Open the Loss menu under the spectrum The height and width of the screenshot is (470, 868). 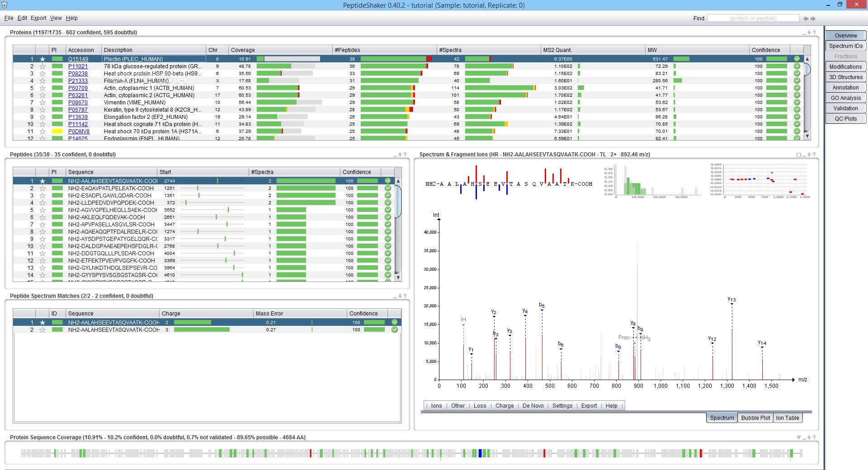click(x=480, y=406)
